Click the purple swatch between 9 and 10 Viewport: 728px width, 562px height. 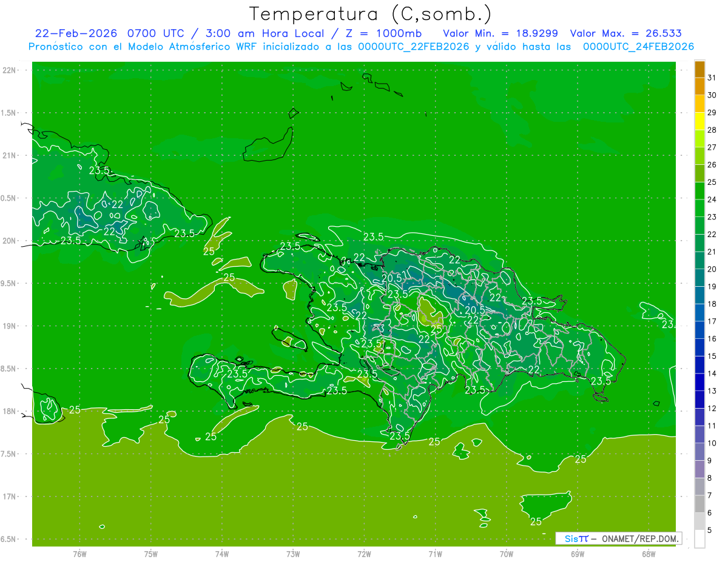coord(699,452)
